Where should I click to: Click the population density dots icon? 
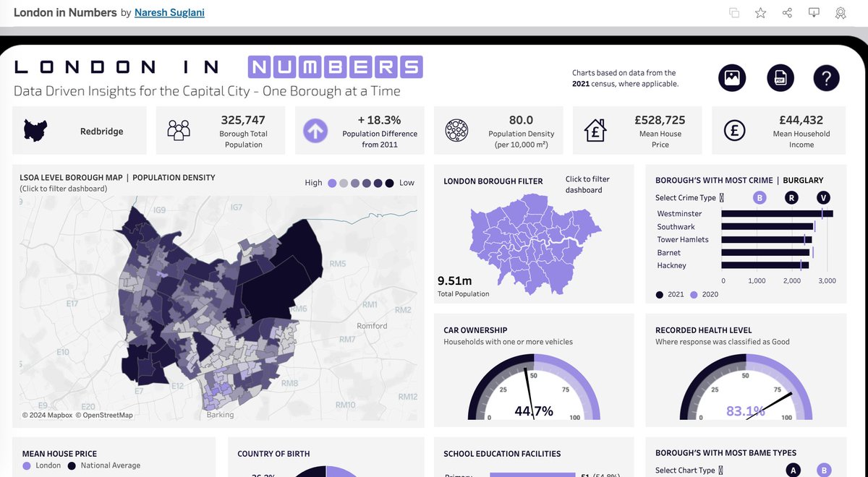click(457, 131)
